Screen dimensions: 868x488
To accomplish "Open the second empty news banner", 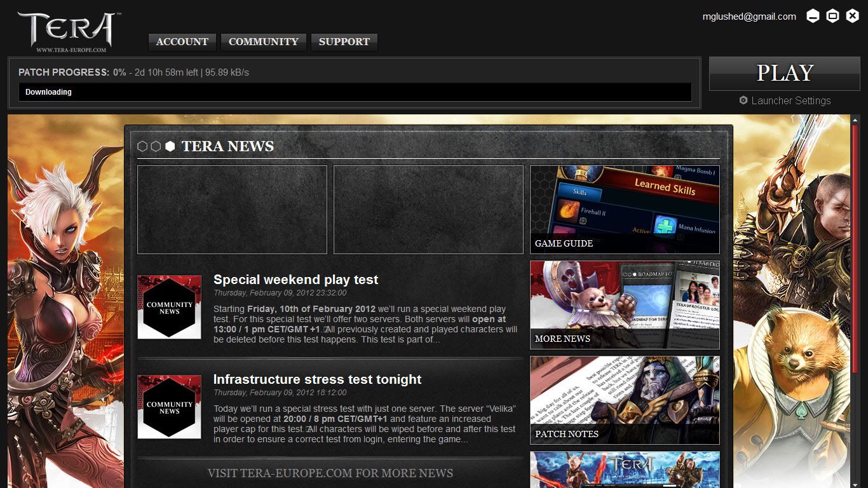I will 428,210.
